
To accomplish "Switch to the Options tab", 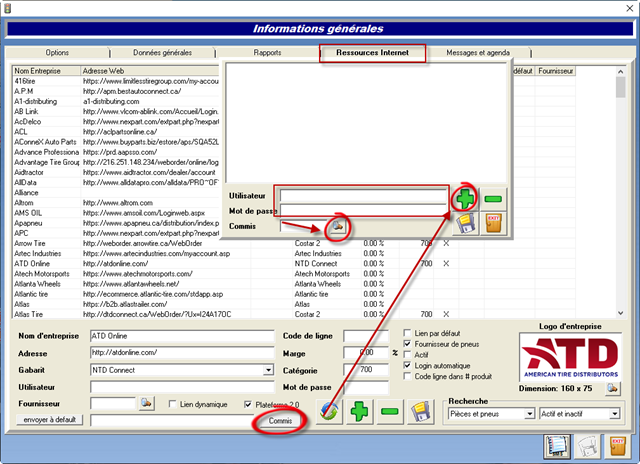I will coord(57,52).
